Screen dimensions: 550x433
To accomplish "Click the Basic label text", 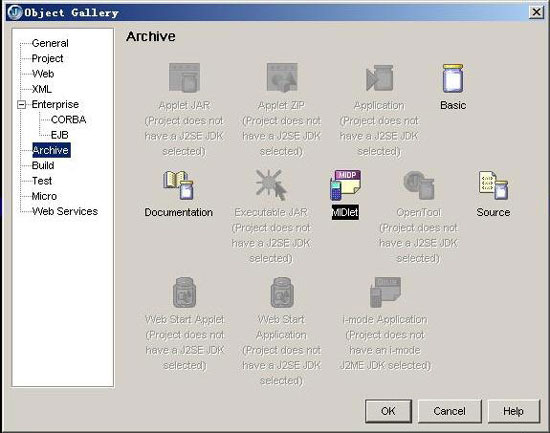I will pos(453,105).
